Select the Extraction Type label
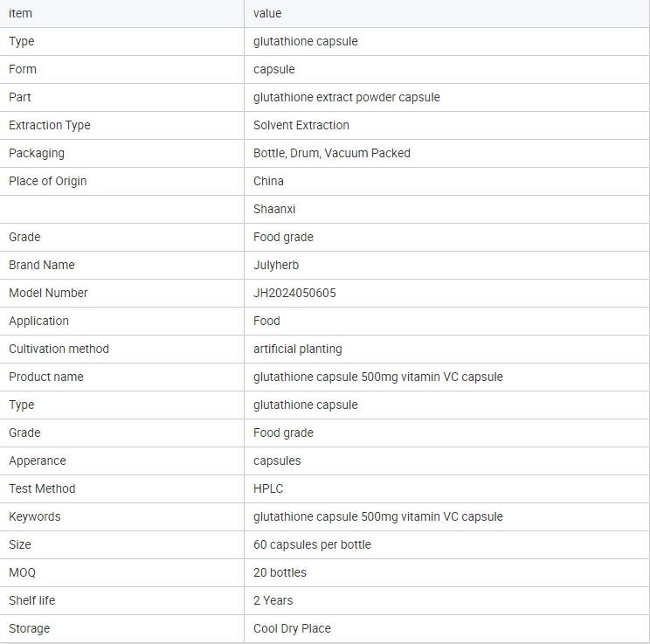The width and height of the screenshot is (650, 644). pos(50,125)
